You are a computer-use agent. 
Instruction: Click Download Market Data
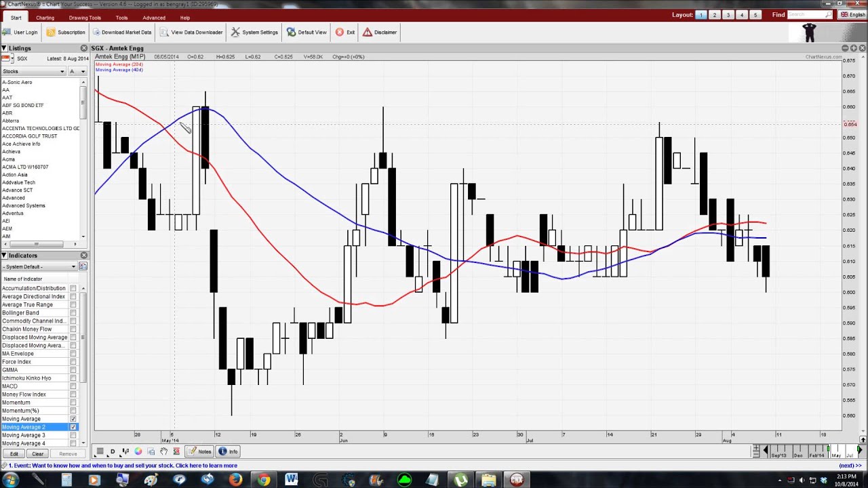pos(122,32)
